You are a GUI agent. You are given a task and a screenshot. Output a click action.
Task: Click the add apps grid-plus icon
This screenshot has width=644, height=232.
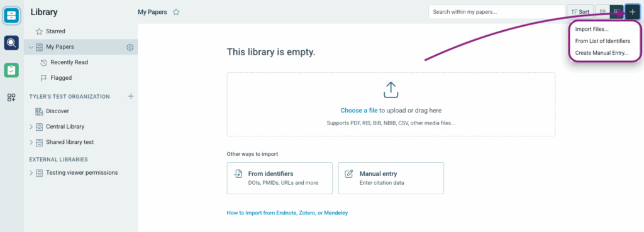click(11, 97)
